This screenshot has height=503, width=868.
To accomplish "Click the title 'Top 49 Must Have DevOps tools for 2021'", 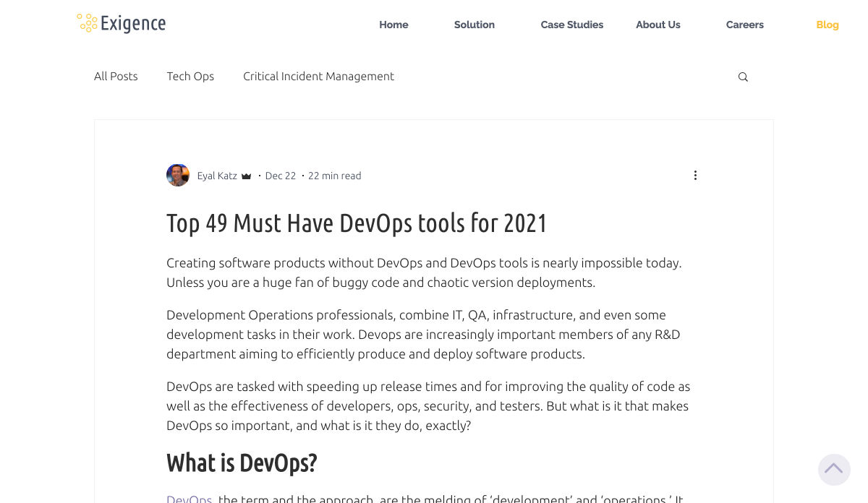I will (x=357, y=223).
